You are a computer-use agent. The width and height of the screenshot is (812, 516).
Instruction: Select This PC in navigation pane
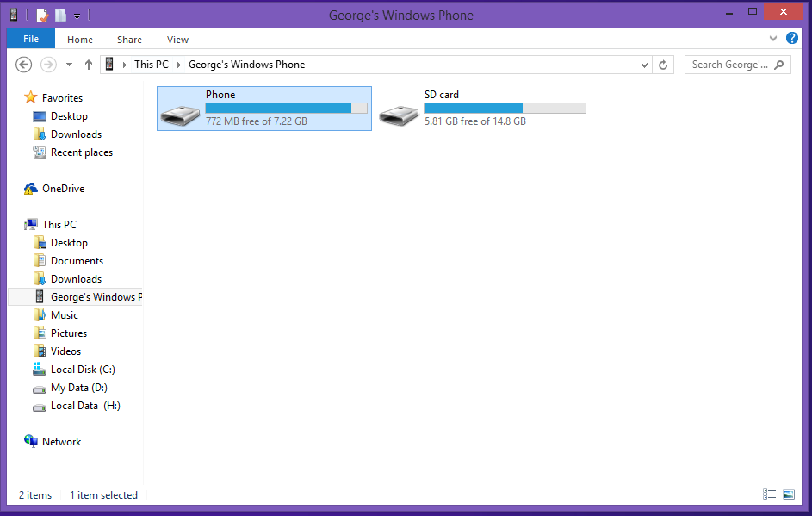pos(59,224)
